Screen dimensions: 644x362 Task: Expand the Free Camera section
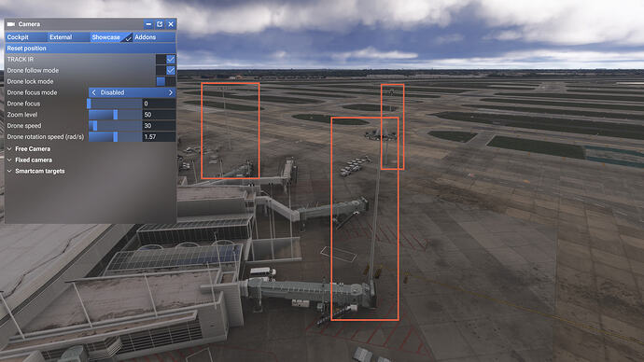[x=29, y=148]
